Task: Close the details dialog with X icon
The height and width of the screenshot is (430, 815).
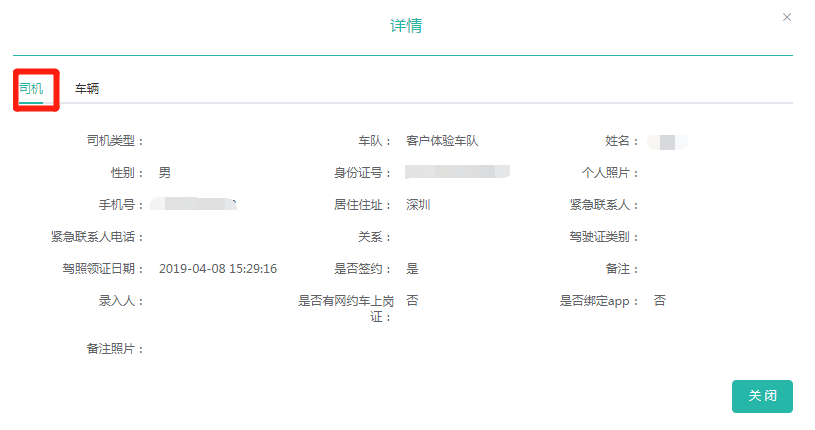Action: tap(787, 18)
